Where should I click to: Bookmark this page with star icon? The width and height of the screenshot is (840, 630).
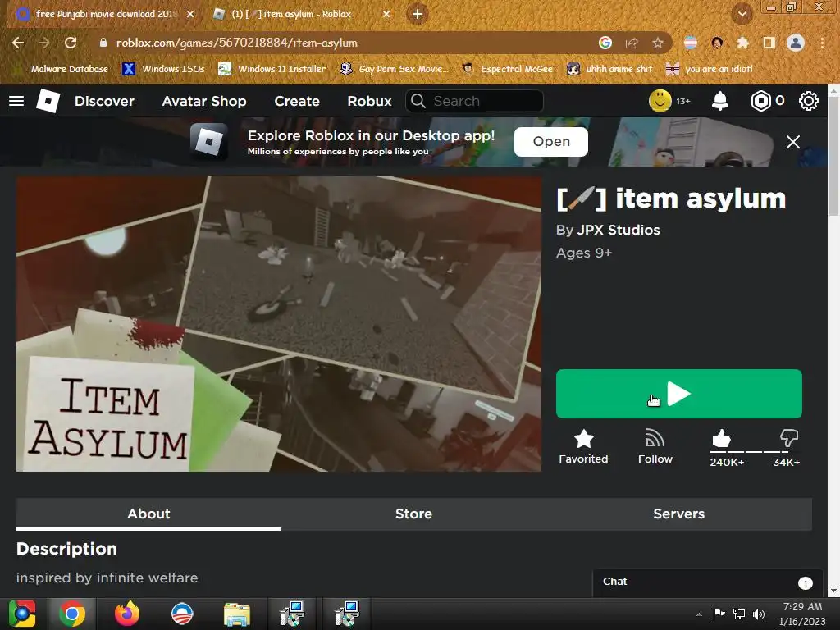click(x=658, y=43)
